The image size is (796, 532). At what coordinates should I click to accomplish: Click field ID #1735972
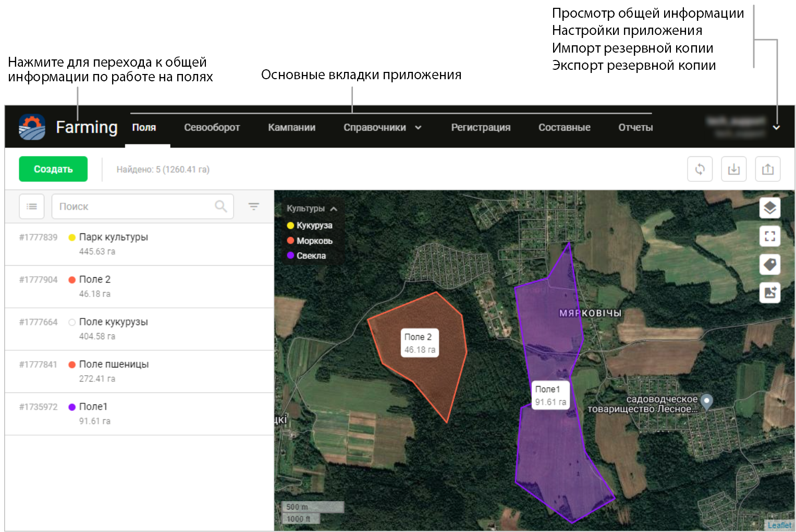(x=38, y=407)
